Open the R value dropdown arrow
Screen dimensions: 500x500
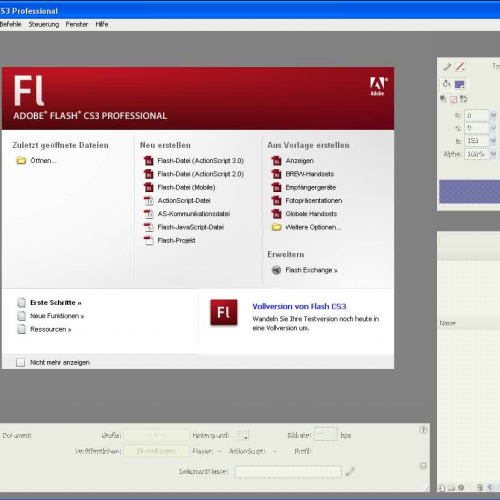(x=493, y=116)
